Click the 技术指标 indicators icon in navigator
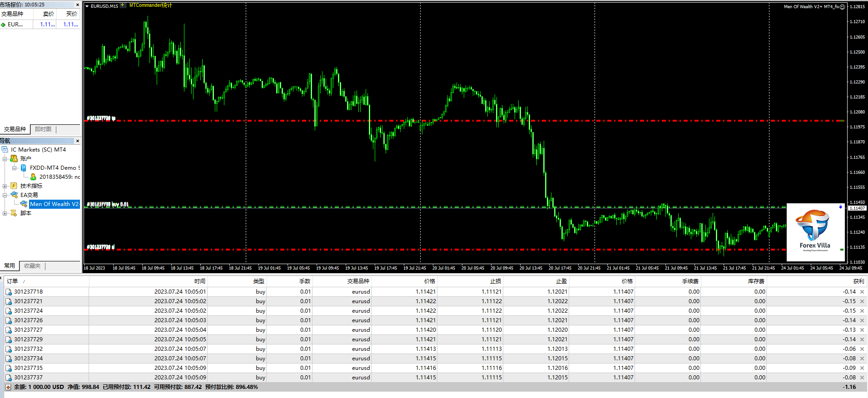This screenshot has height=398, width=868. coord(14,186)
